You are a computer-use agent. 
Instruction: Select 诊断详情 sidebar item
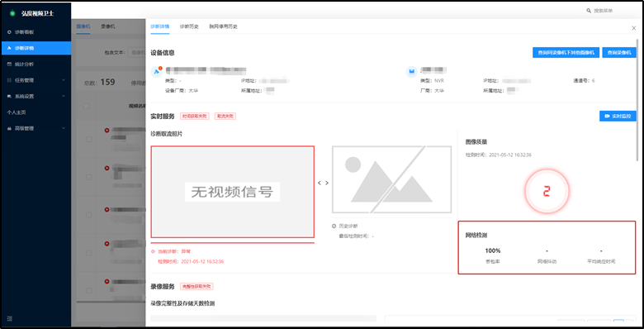36,48
